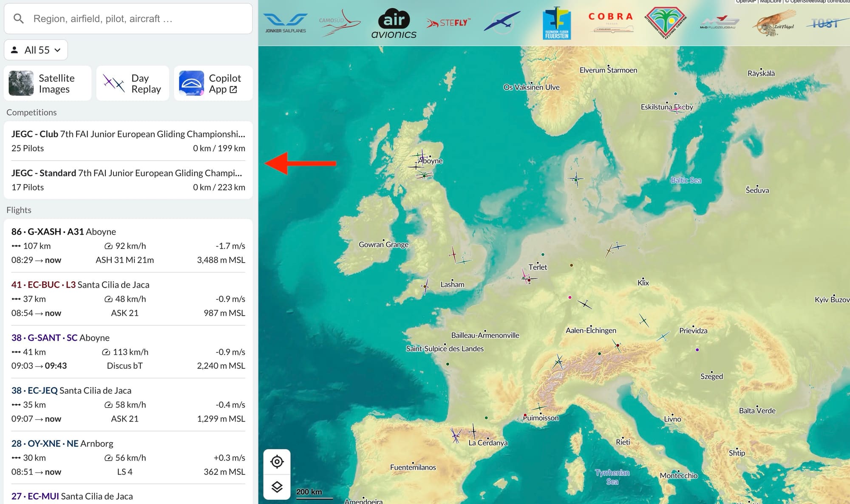Focus the Region, airfield, pilot search field
Image resolution: width=850 pixels, height=504 pixels.
pyautogui.click(x=128, y=19)
